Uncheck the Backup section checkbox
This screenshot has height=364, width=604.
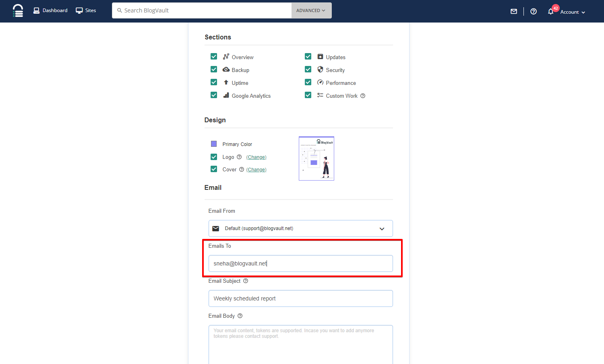[x=214, y=69]
